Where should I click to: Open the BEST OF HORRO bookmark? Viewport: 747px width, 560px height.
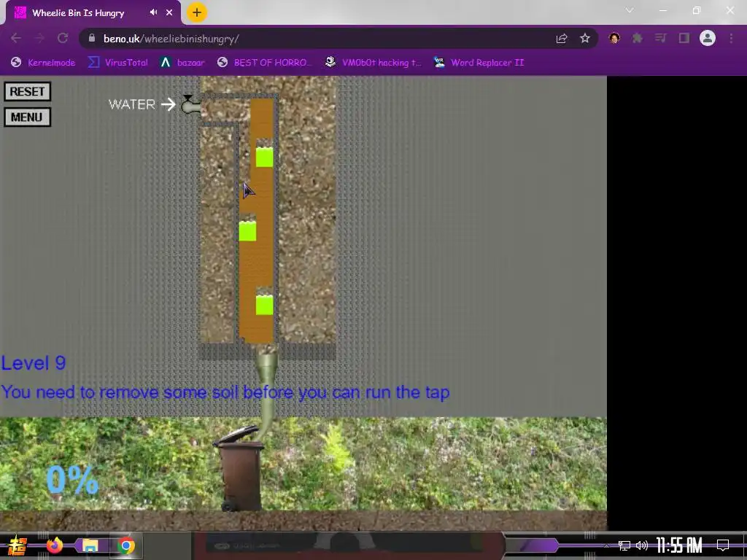[x=264, y=63]
